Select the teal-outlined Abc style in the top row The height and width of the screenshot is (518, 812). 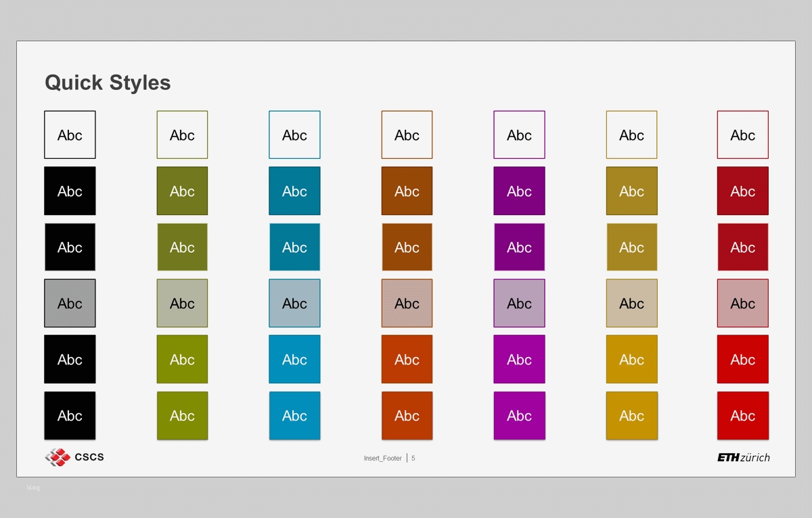click(294, 135)
